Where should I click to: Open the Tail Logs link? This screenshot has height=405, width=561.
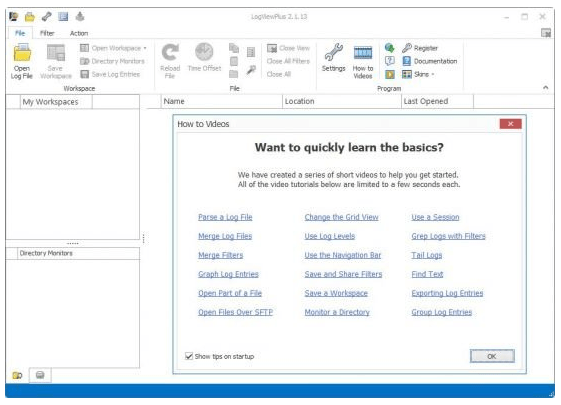(426, 255)
